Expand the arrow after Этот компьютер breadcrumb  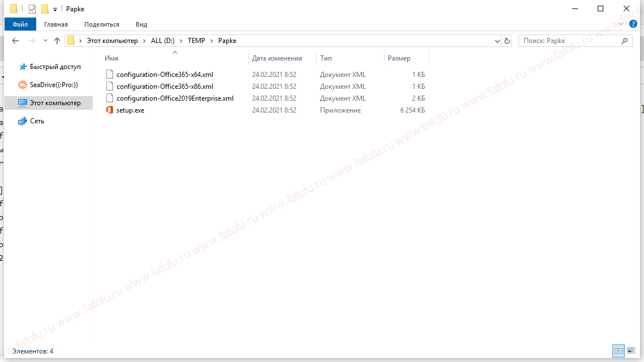point(144,41)
